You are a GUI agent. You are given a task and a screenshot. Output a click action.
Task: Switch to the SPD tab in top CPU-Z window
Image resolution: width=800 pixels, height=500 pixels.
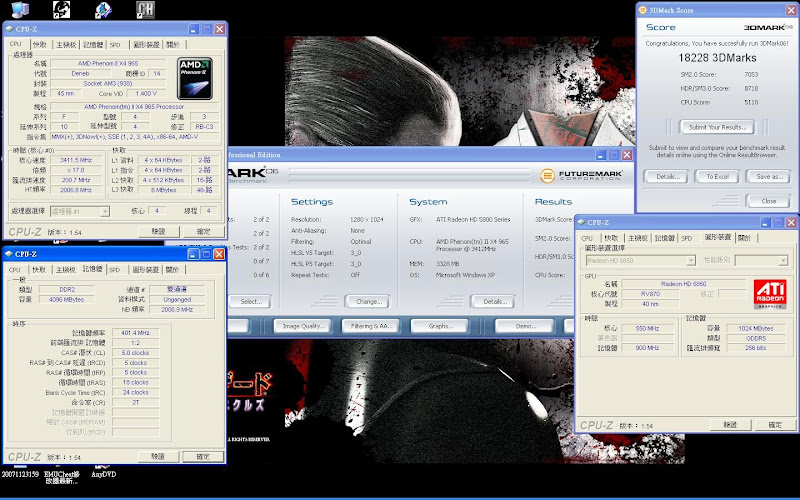pos(115,45)
